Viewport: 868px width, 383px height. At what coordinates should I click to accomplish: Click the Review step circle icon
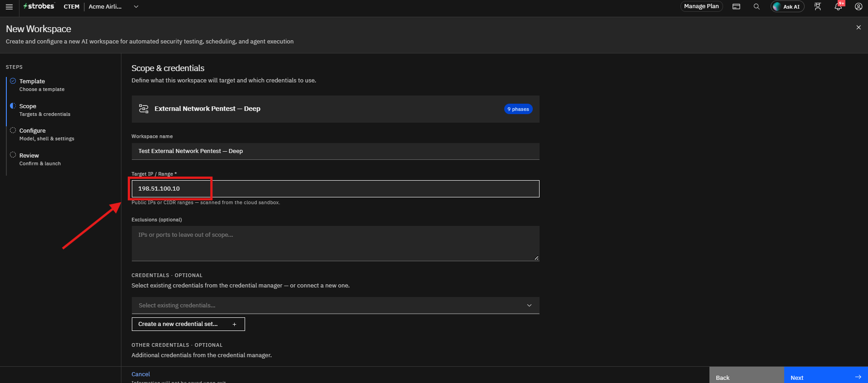pyautogui.click(x=13, y=155)
